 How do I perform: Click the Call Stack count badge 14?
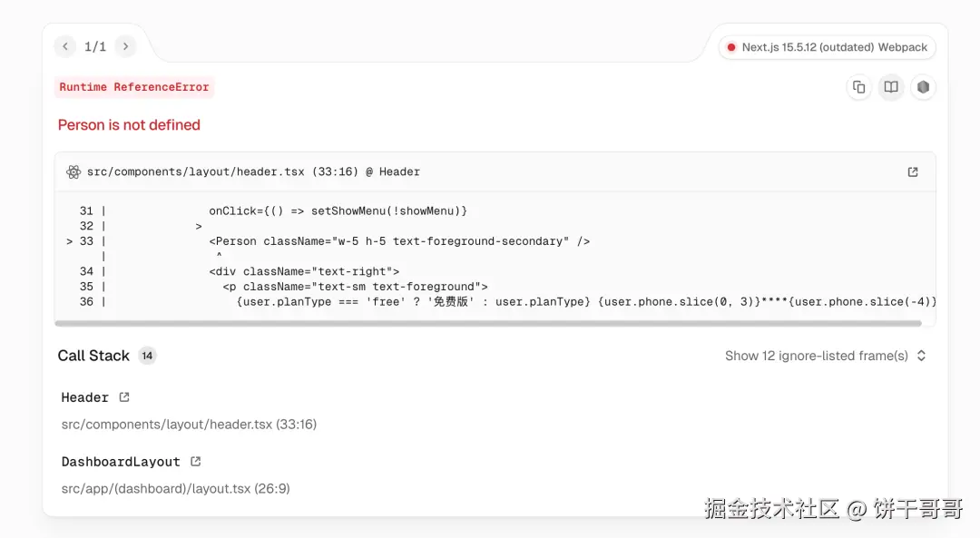click(x=147, y=356)
